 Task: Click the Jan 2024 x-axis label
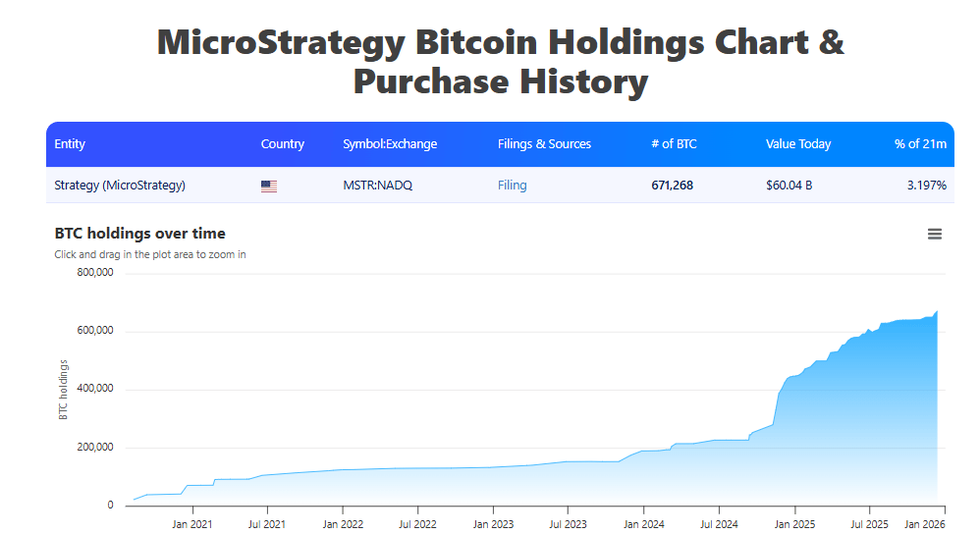click(643, 524)
